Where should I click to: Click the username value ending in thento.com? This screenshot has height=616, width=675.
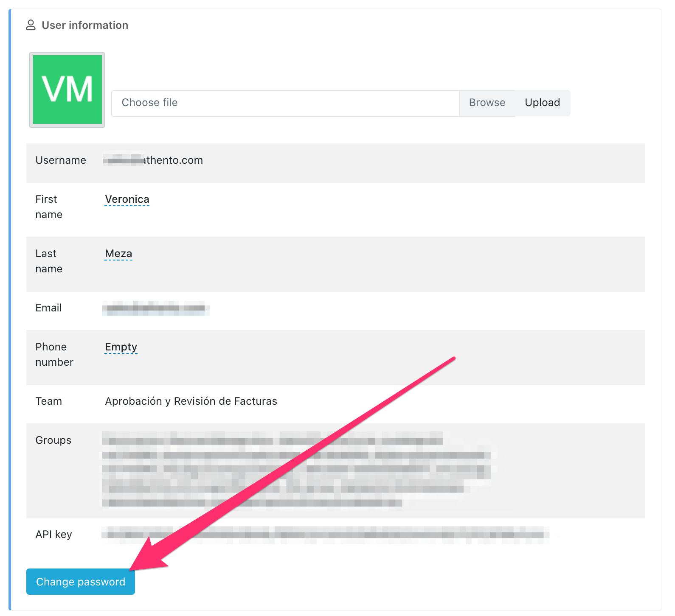[x=153, y=160]
